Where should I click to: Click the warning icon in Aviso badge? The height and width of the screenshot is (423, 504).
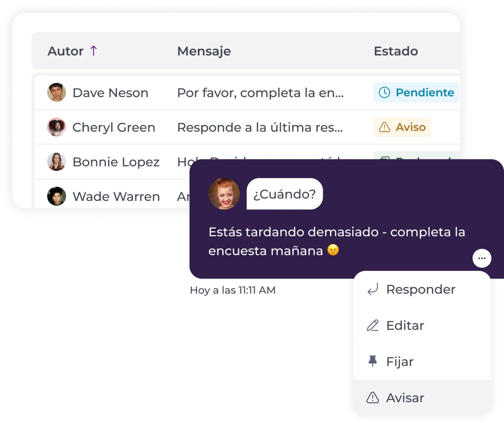coord(384,127)
